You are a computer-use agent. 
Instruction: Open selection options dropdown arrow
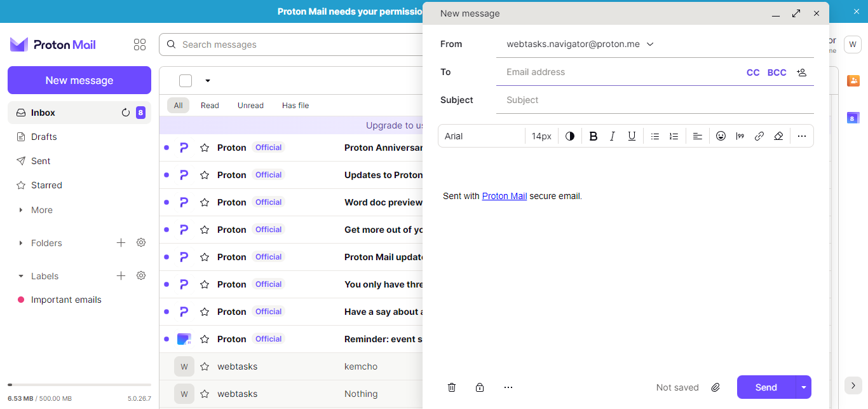click(208, 81)
